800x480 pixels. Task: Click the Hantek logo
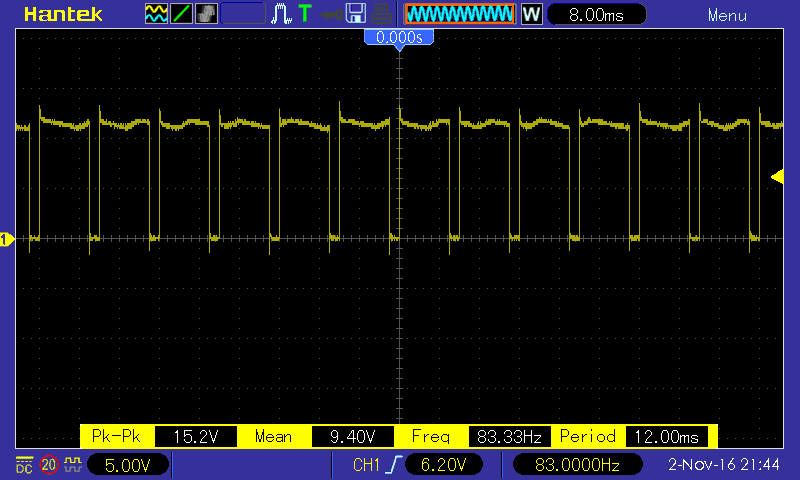click(63, 14)
